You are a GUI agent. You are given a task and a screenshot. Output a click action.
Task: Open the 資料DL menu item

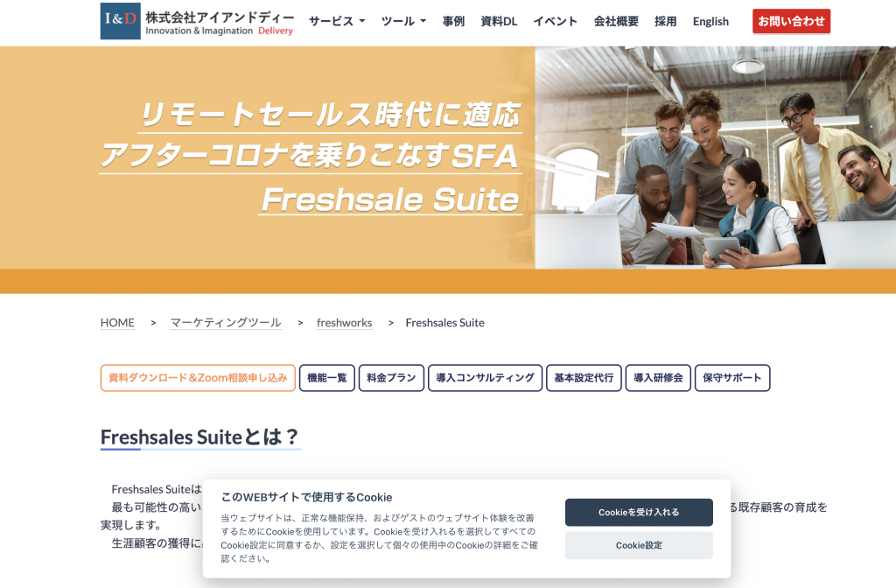(x=499, y=22)
